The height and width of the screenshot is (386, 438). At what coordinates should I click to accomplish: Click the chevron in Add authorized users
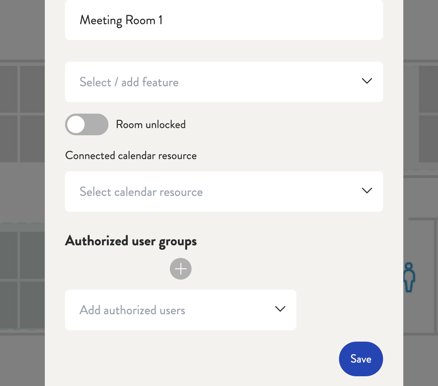click(280, 309)
